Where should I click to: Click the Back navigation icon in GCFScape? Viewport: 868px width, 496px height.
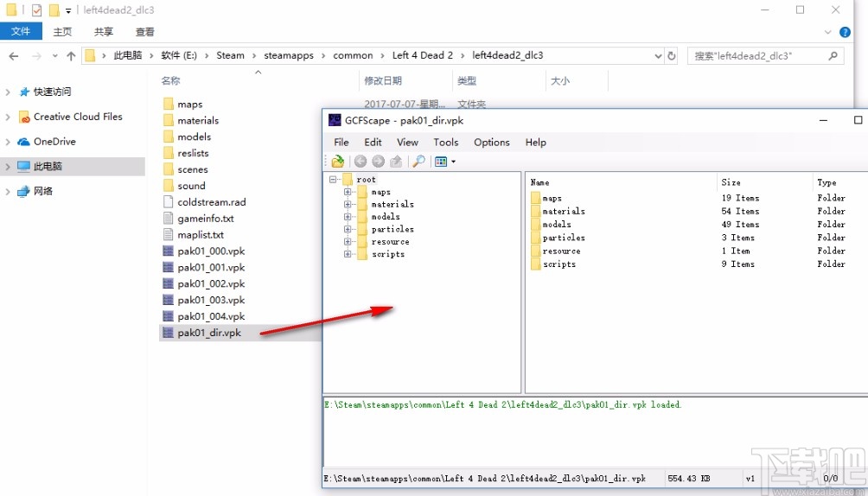[361, 161]
